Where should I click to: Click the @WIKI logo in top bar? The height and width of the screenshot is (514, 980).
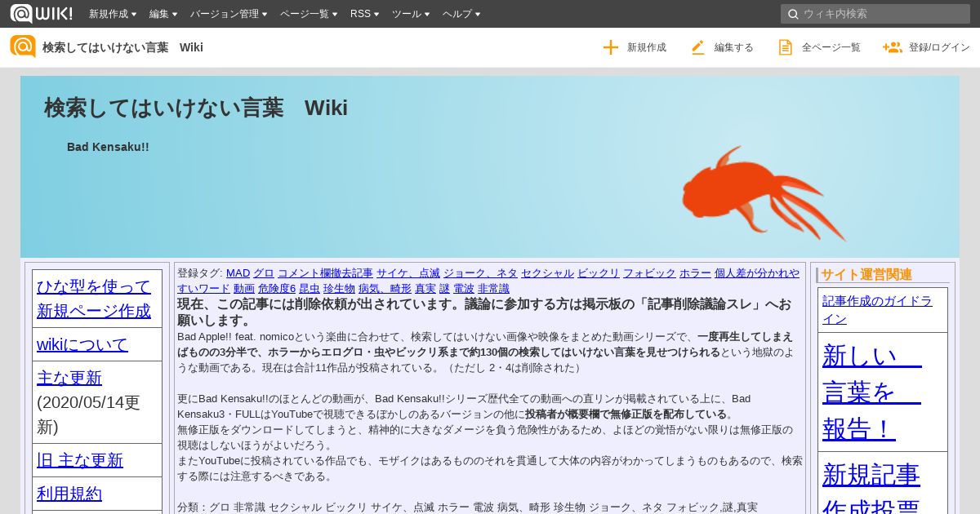[41, 13]
